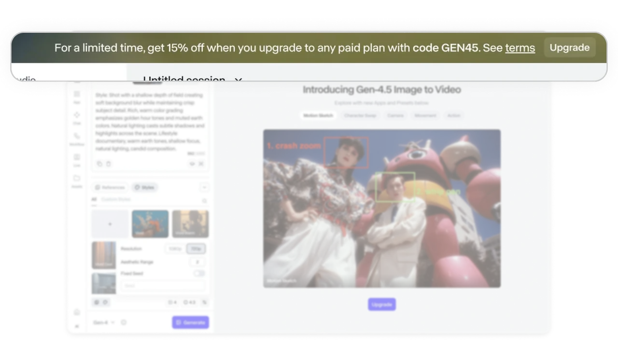Select the All styles tab

pos(94,199)
